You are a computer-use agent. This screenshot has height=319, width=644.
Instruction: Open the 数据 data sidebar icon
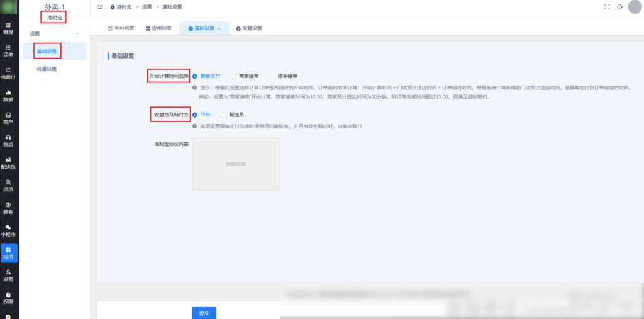click(x=8, y=96)
